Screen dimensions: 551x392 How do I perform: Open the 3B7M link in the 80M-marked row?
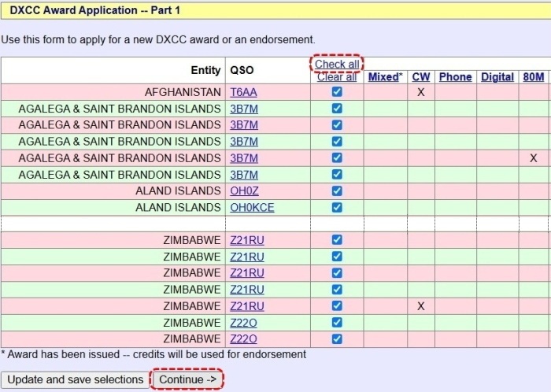pyautogui.click(x=244, y=158)
